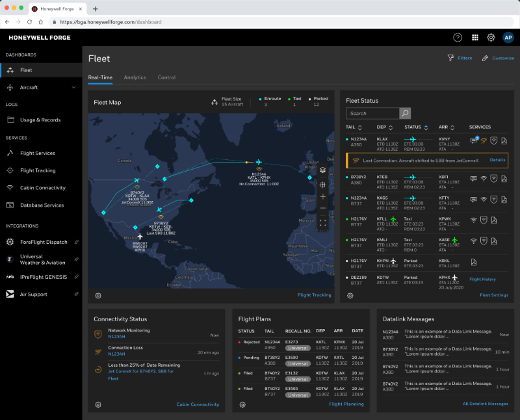Open Cabin Connectivity from the sidebar
Screen dimensions: 520x420
pos(42,188)
